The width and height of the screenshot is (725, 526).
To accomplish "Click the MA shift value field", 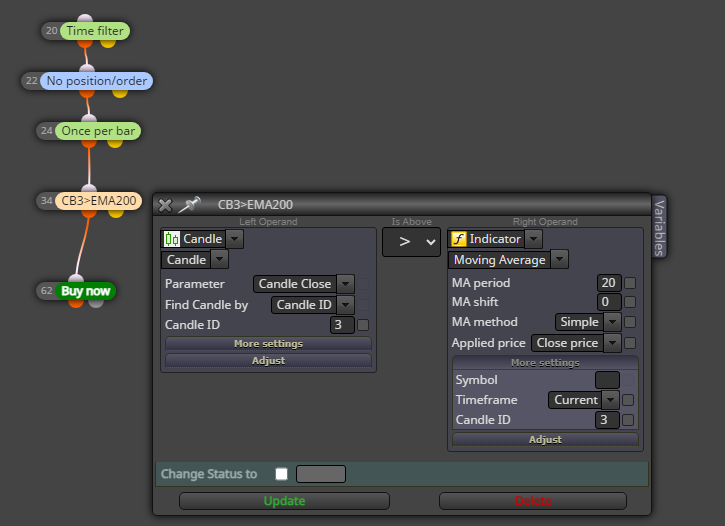I will pos(609,302).
